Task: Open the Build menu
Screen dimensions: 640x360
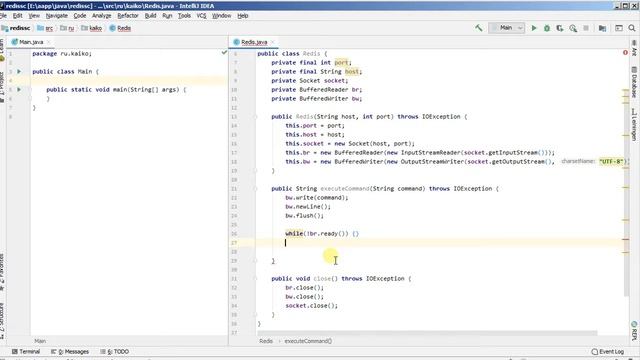Action: click(150, 16)
